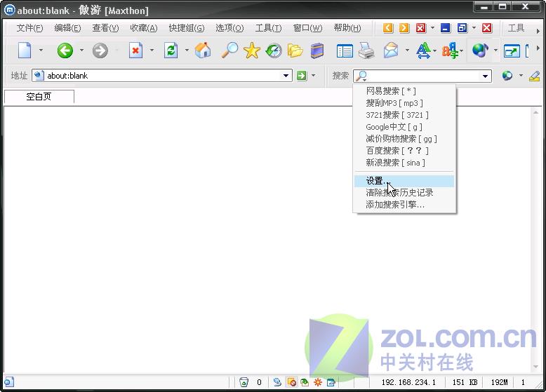546x392 pixels.
Task: Select 网易搜索 [ * ] search engine
Action: pyautogui.click(x=404, y=91)
